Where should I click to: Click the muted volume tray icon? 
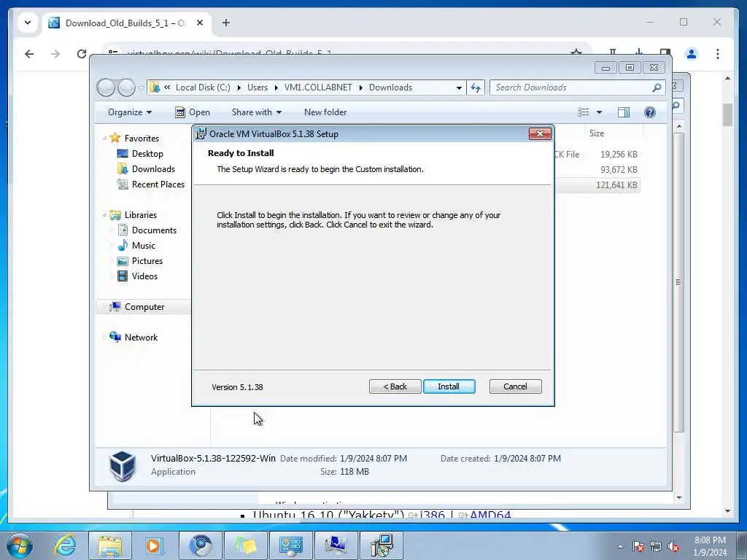coord(673,547)
